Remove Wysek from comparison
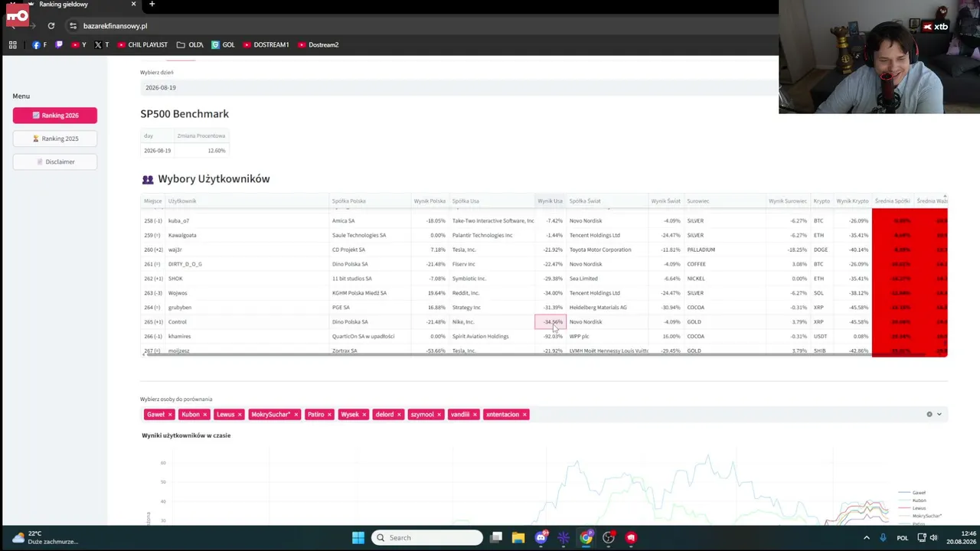The image size is (980, 551). coord(364,415)
